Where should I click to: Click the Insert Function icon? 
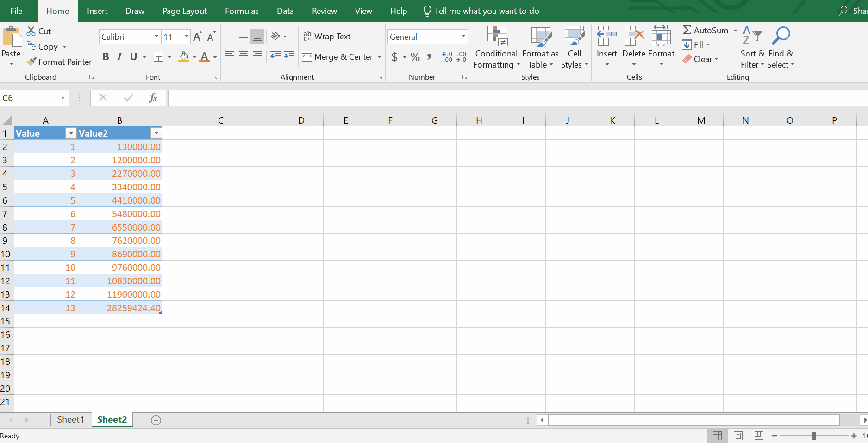pos(153,98)
